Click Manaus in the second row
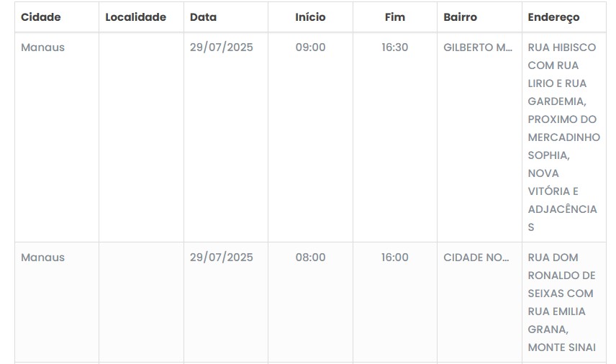This screenshot has height=364, width=616. tap(42, 258)
